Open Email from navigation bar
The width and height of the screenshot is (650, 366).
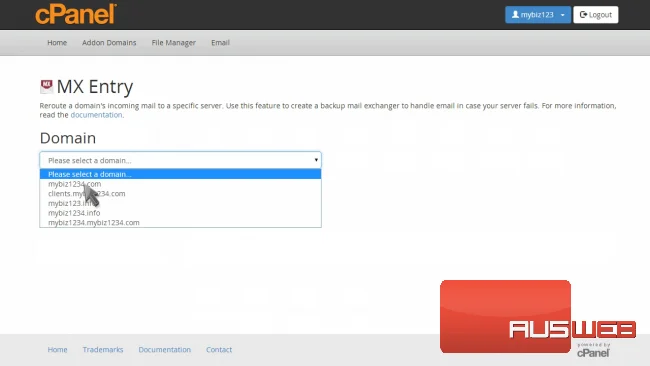click(220, 43)
